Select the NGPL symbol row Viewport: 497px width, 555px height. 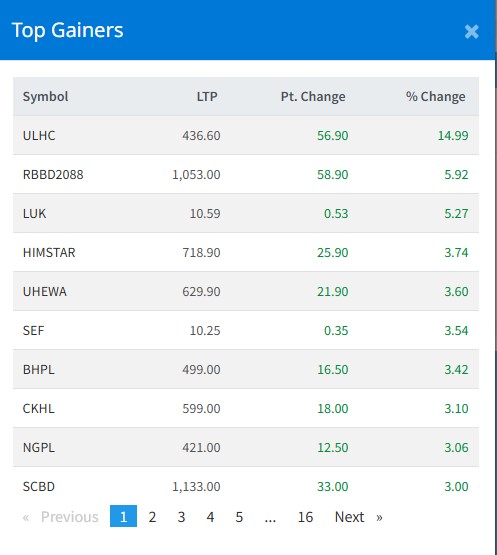246,447
